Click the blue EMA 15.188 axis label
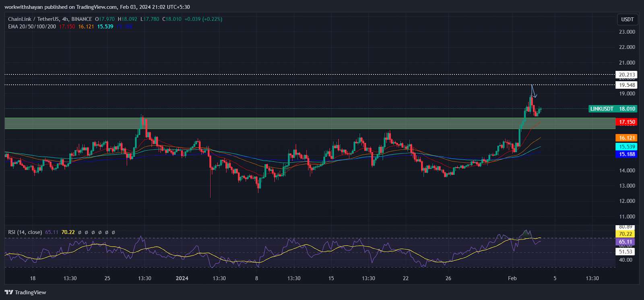Image resolution: width=644 pixels, height=300 pixels. point(627,154)
